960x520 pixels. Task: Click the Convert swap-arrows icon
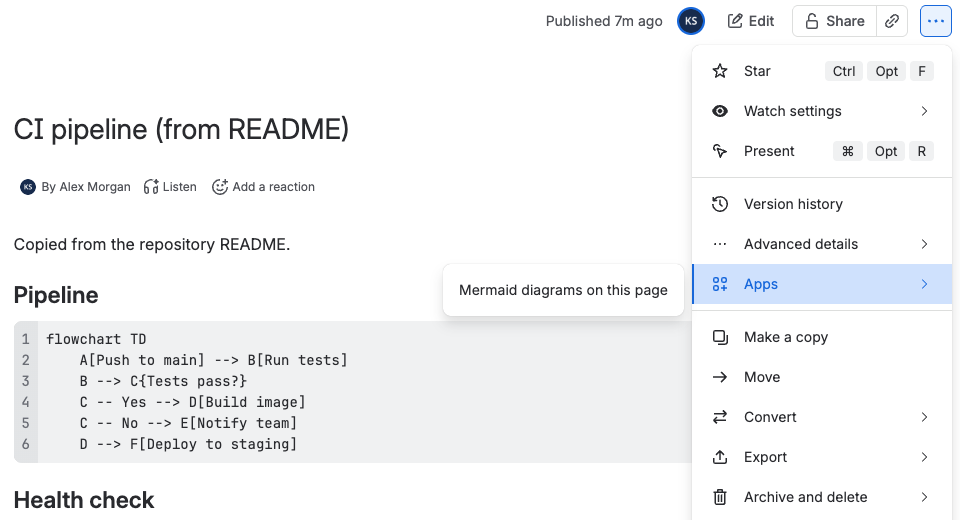coord(720,417)
